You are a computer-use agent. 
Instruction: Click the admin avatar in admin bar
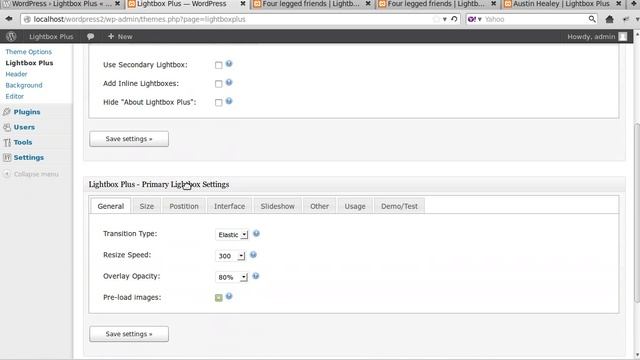tap(623, 36)
